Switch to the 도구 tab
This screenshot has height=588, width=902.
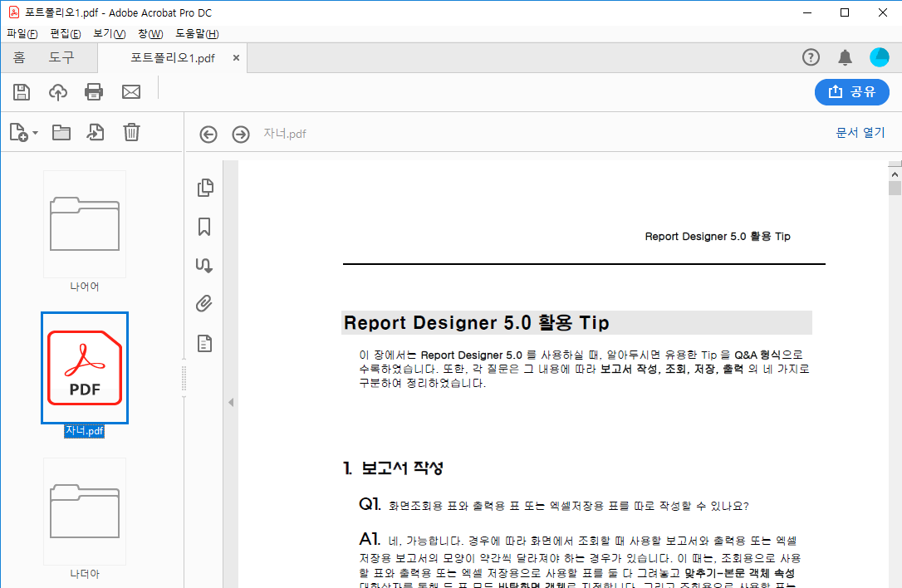coord(61,57)
